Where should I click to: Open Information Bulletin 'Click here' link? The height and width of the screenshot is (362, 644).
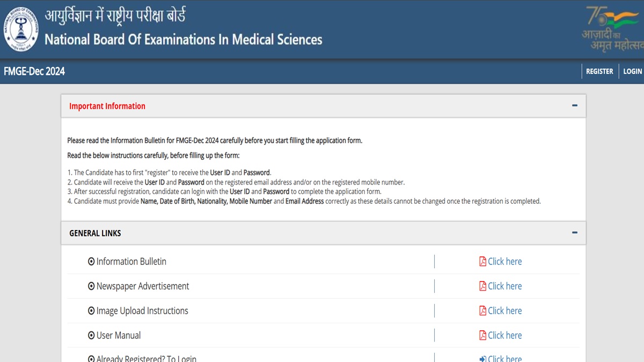coord(504,262)
